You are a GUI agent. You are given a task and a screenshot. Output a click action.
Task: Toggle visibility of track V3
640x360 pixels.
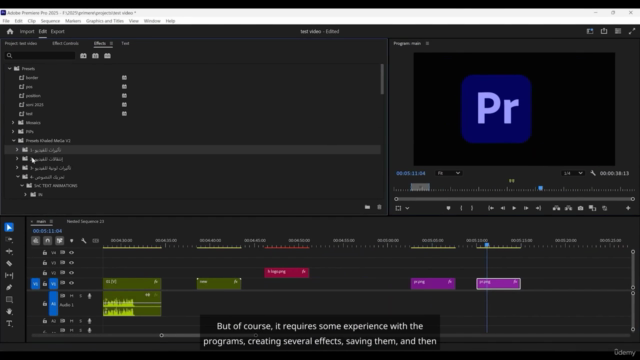[71, 263]
